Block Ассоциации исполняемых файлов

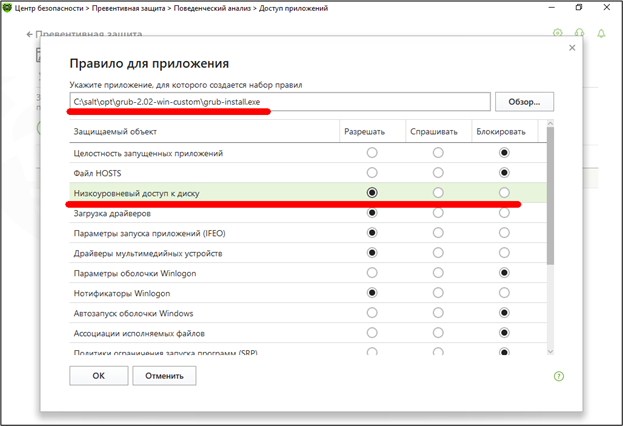(504, 333)
